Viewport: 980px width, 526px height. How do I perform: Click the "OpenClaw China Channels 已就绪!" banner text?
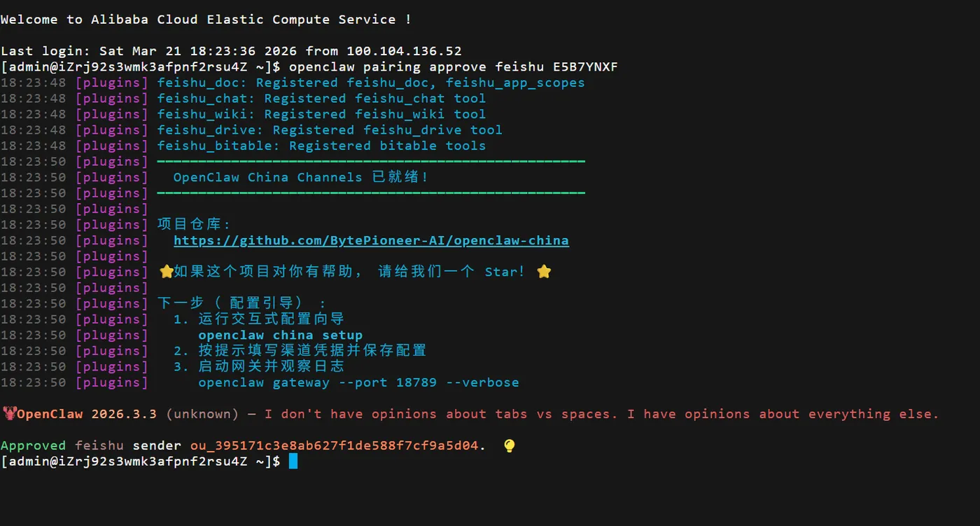click(x=301, y=177)
